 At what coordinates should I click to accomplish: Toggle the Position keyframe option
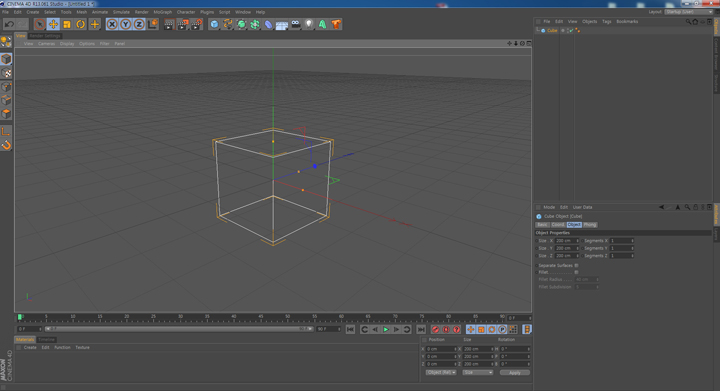[471, 330]
